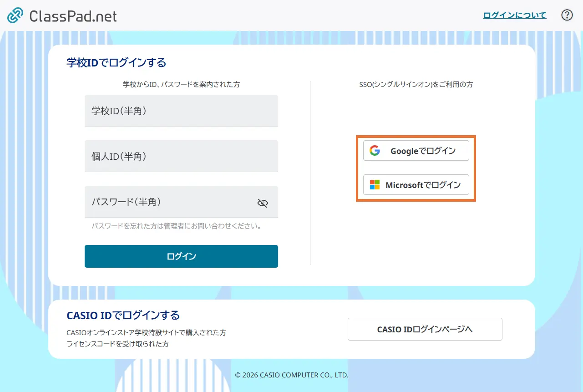
Task: Click the パスワードを忘れた方は管理者に hint text
Action: click(177, 226)
